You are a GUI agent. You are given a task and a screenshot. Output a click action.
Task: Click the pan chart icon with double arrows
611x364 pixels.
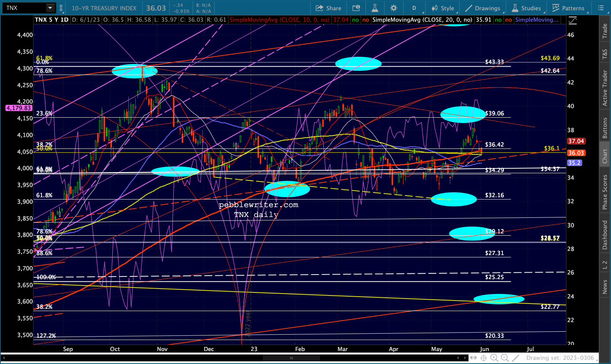click(x=473, y=358)
